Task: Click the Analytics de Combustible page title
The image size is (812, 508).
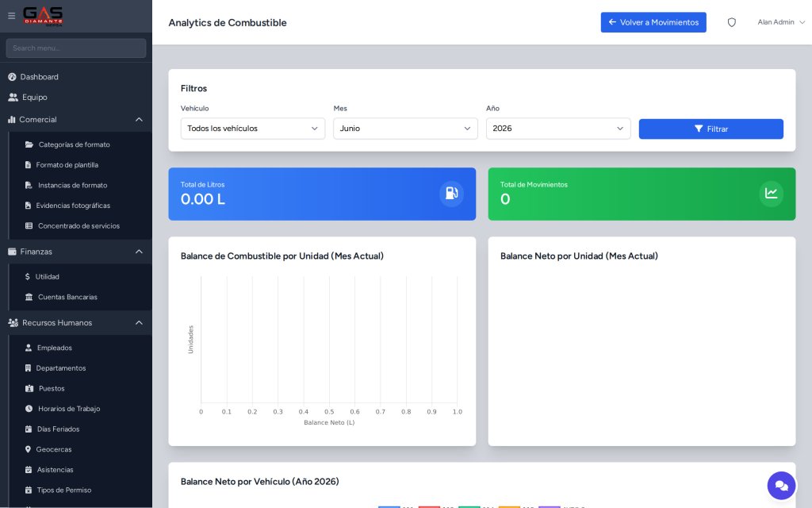Action: pos(228,23)
